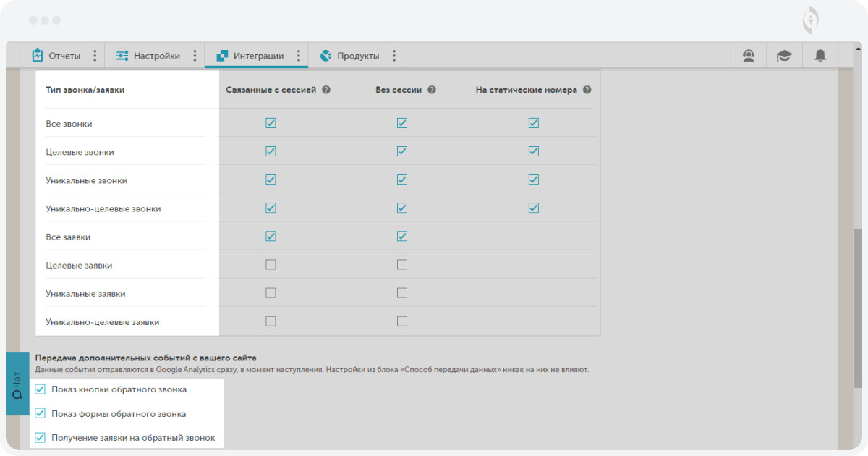This screenshot has width=868, height=456.
Task: Open the Продукты tab
Action: point(357,56)
